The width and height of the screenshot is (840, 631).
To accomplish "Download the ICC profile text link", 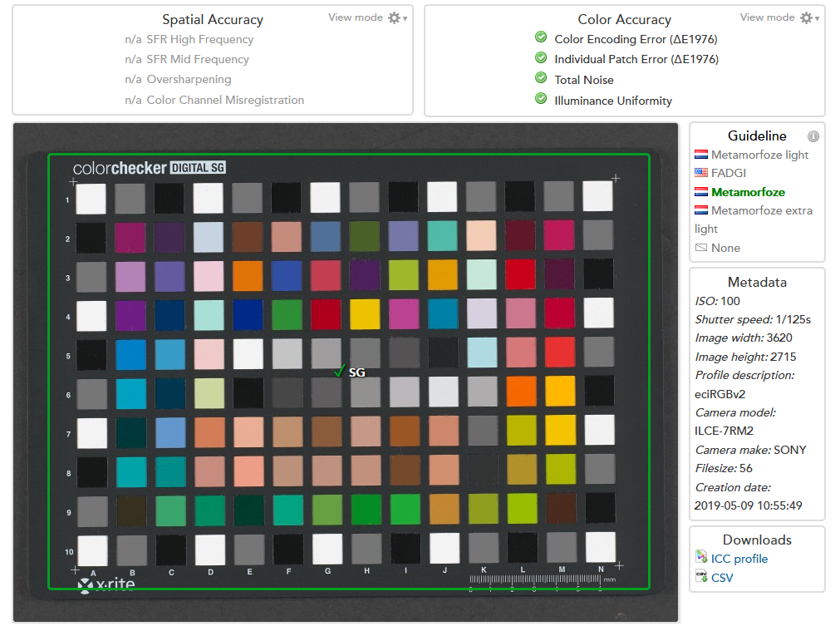I will click(739, 559).
